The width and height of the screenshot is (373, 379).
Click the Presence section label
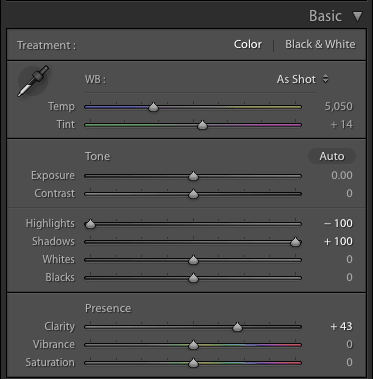[x=108, y=308]
